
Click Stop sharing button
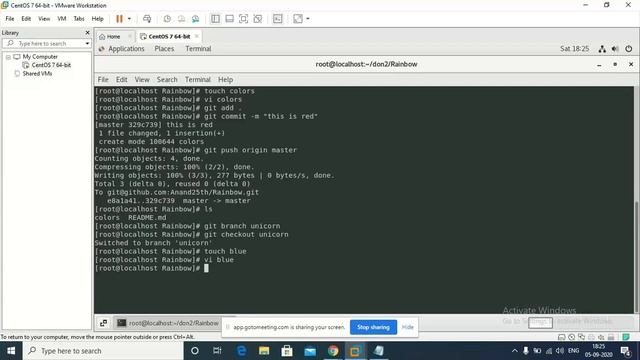[373, 327]
